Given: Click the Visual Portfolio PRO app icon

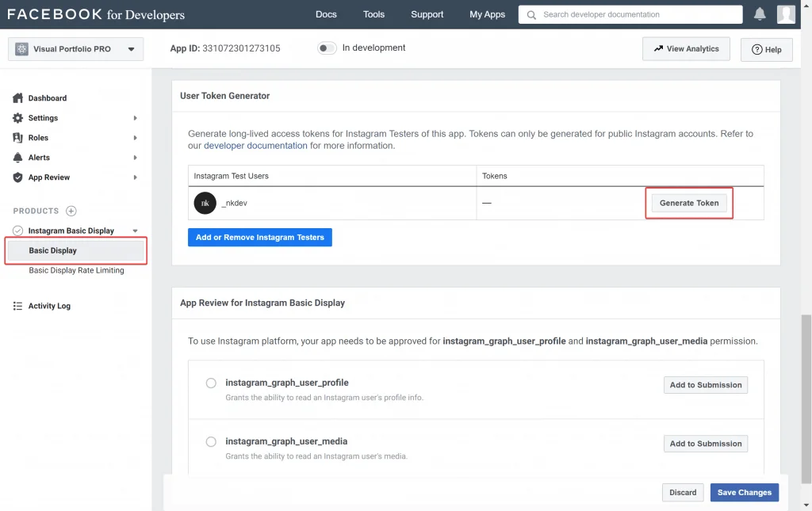Looking at the screenshot, I should pyautogui.click(x=21, y=49).
